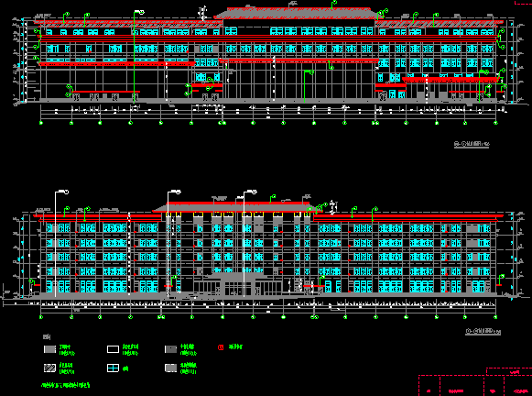Select the dark gray dotted legend swatch

(170, 349)
